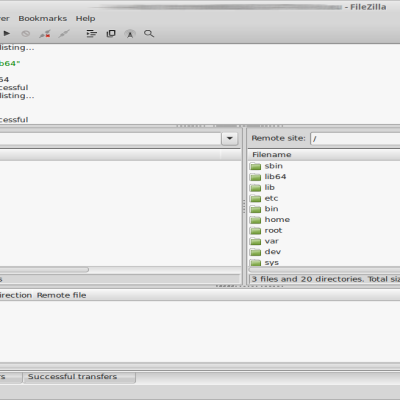Select the root folder

273,230
